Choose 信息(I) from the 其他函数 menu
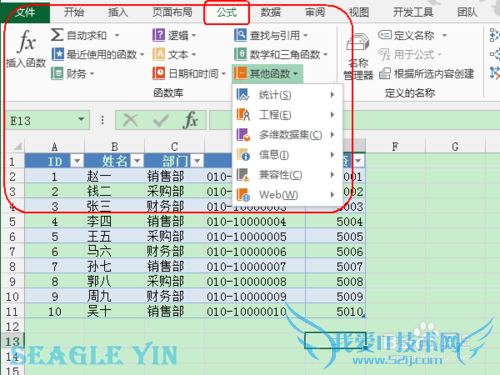The height and width of the screenshot is (375, 500). [287, 155]
